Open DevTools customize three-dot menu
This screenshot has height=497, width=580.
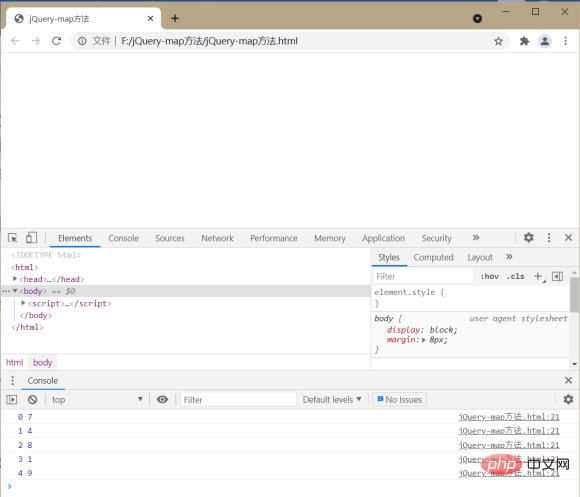[x=549, y=237]
